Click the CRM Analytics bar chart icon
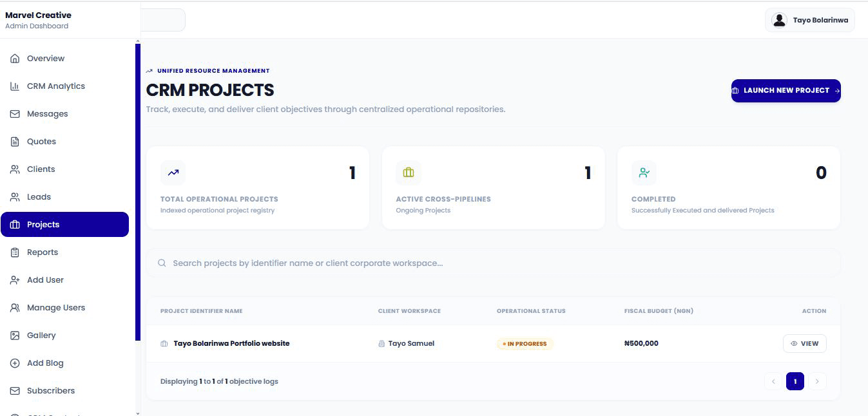Image resolution: width=868 pixels, height=416 pixels. (15, 86)
